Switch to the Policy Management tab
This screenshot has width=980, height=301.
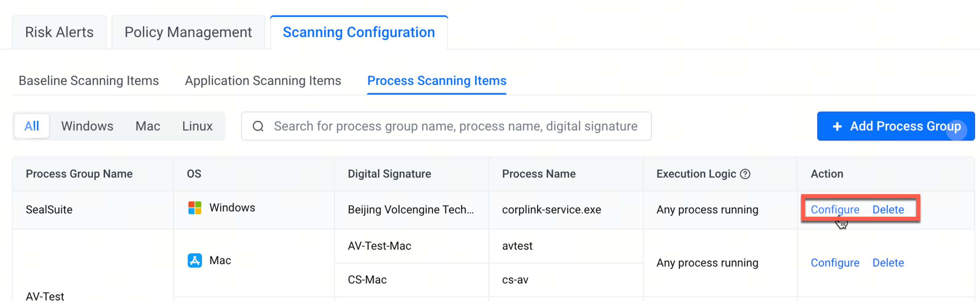coord(188,32)
